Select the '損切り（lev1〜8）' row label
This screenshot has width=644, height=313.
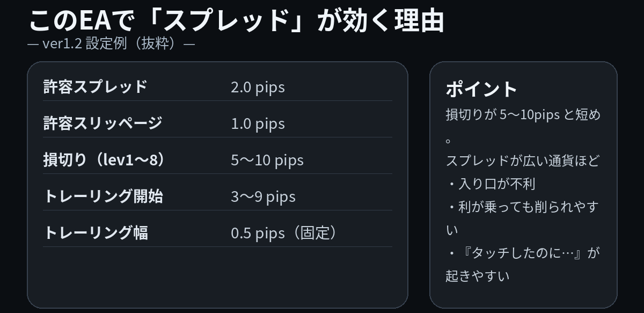[106, 160]
